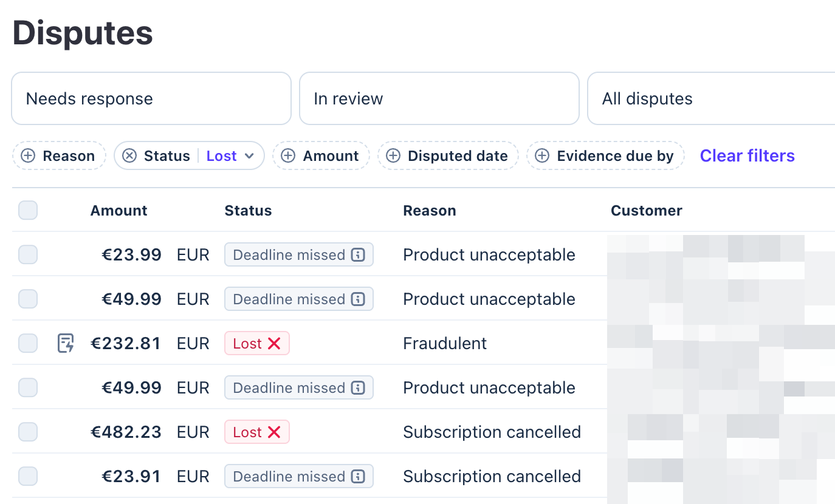Click the info icon on the €23.91 row
Viewport: 835px width, 504px height.
click(x=359, y=477)
